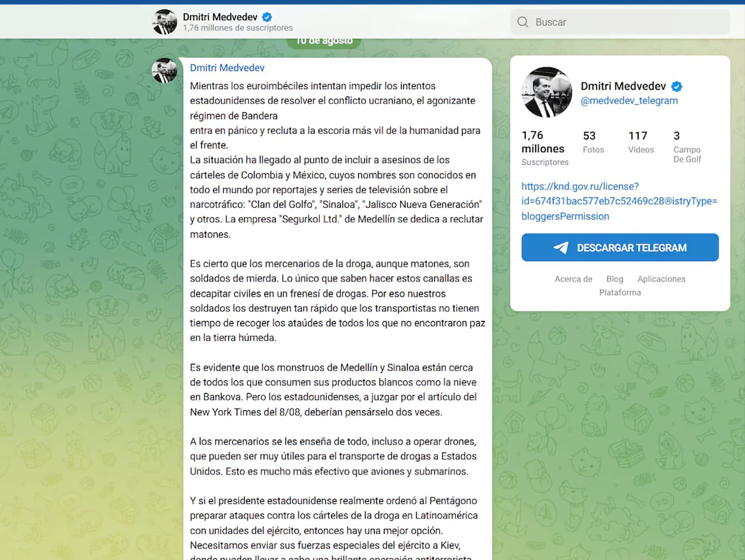Click the search magnifier icon

[x=523, y=22]
